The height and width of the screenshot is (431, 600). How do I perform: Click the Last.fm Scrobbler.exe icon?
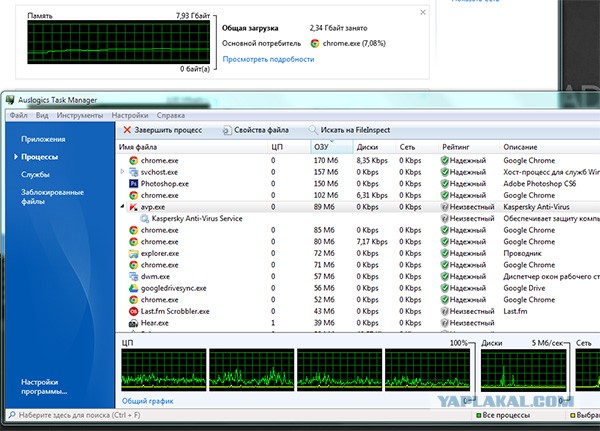(x=133, y=311)
